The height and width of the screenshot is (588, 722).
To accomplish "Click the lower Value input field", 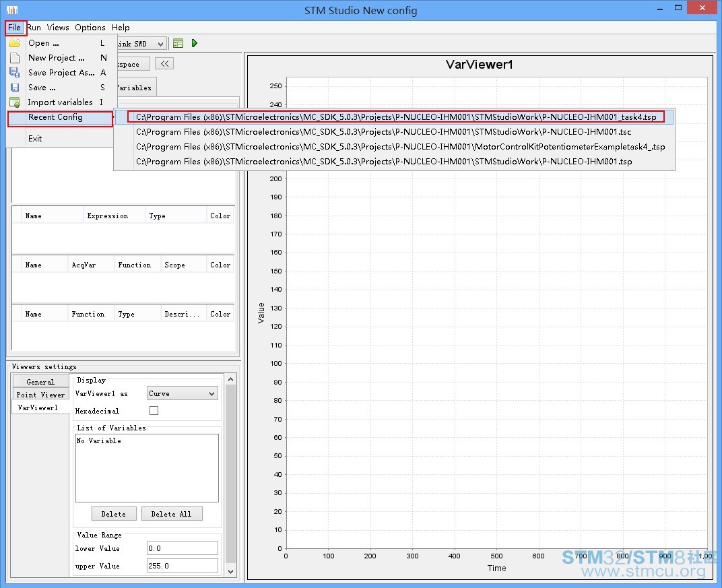I will [182, 548].
